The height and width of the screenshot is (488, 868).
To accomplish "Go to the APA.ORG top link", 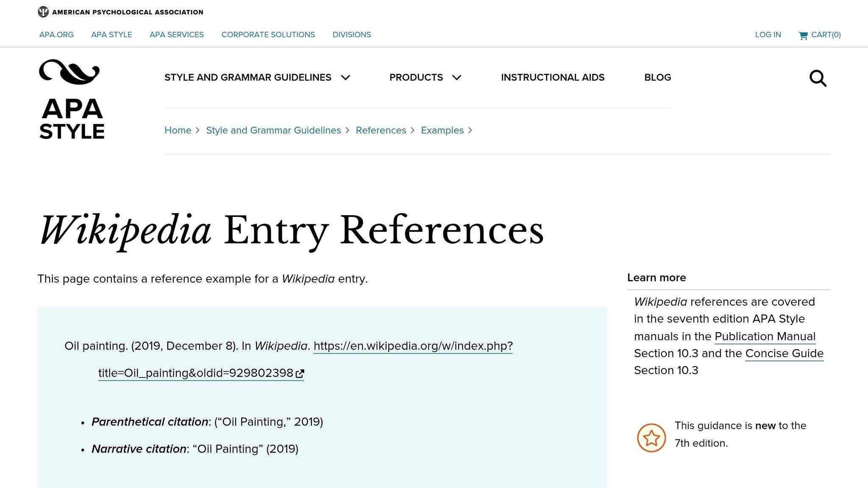I will pos(56,35).
